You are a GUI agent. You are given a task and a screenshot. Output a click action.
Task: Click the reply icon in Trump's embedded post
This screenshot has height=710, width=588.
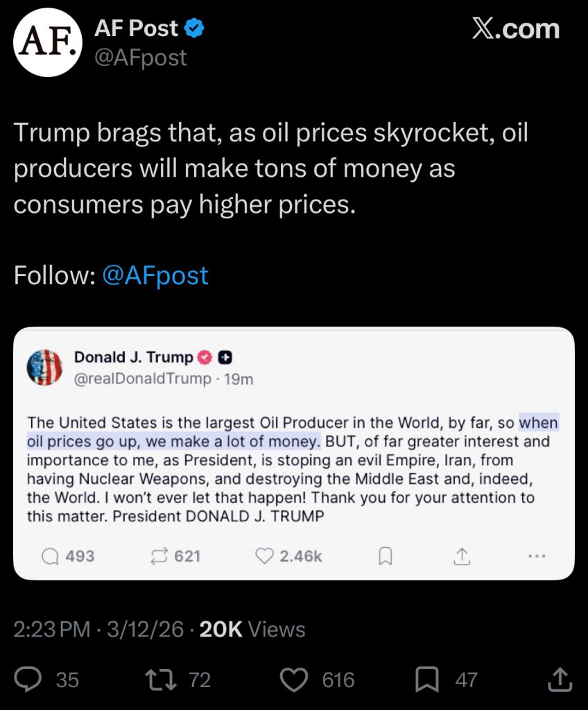point(51,556)
